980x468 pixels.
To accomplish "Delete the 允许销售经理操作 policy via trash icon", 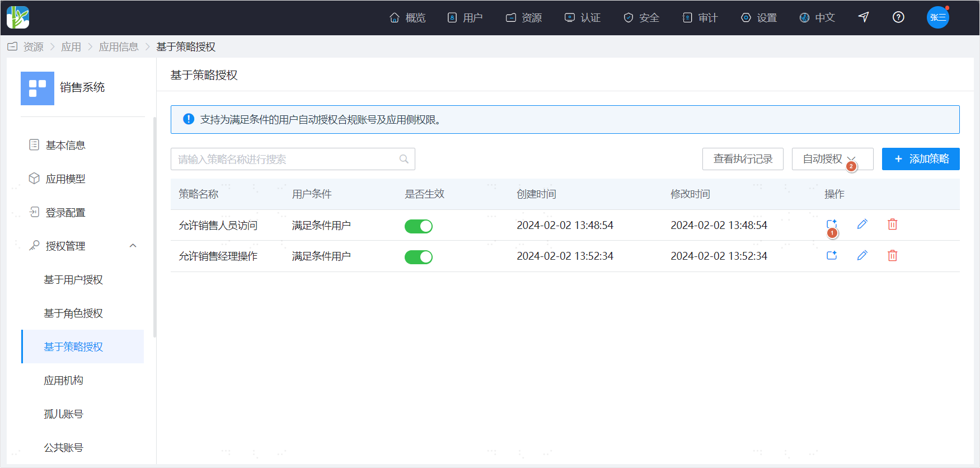I will point(892,255).
